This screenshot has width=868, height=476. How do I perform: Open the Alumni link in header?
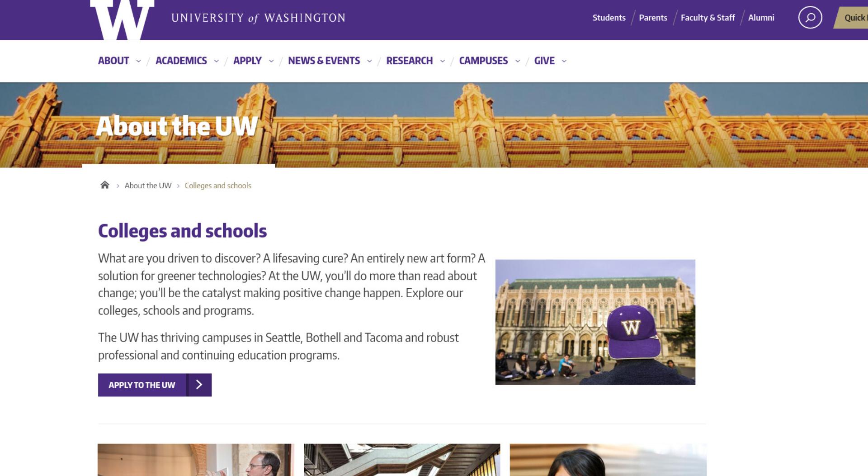761,18
